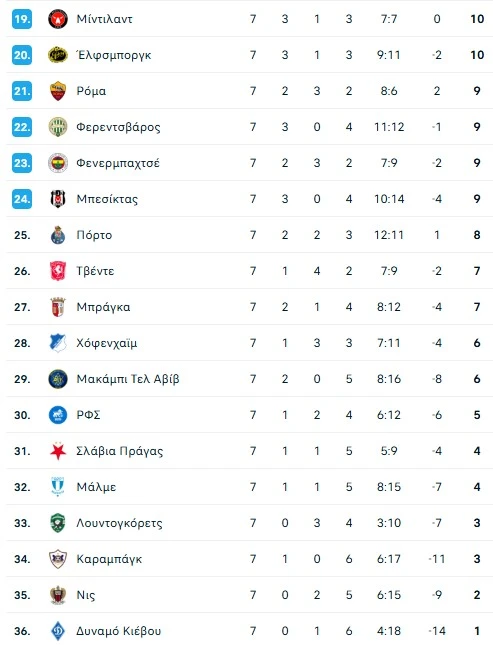Click Μπράγκα's 8:12 goals score
The width and height of the screenshot is (493, 645).
[389, 307]
